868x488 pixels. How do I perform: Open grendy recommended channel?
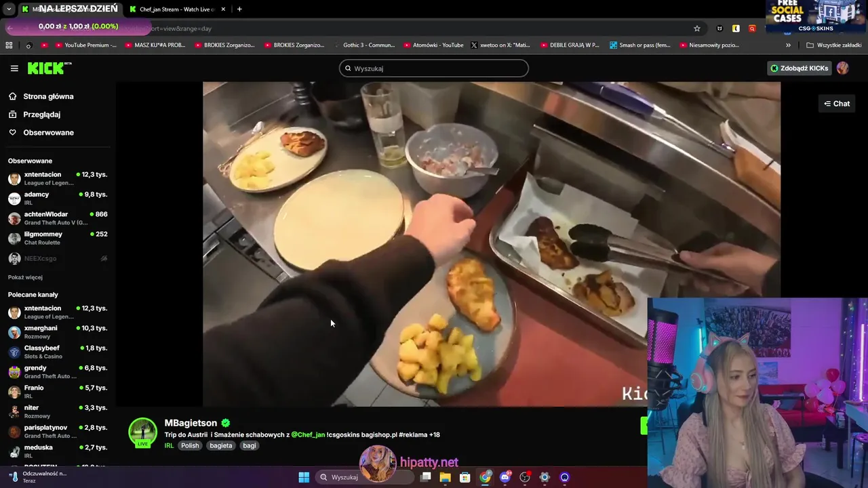click(x=58, y=371)
